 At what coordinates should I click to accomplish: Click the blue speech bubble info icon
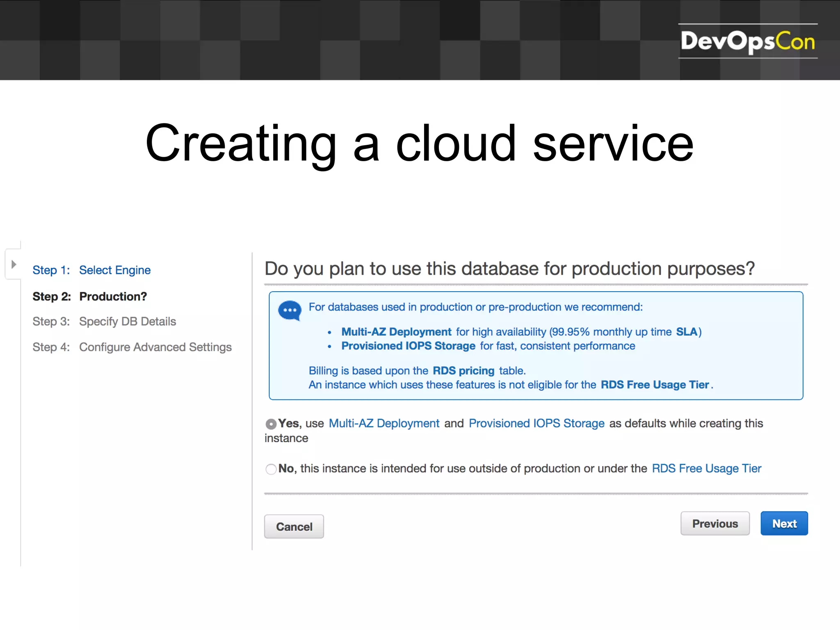290,311
